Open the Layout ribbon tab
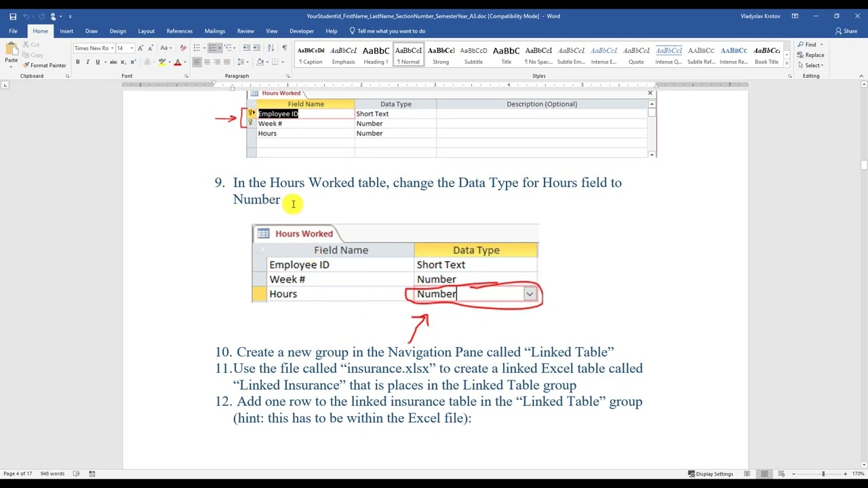Image resolution: width=868 pixels, height=488 pixels. coord(146,31)
